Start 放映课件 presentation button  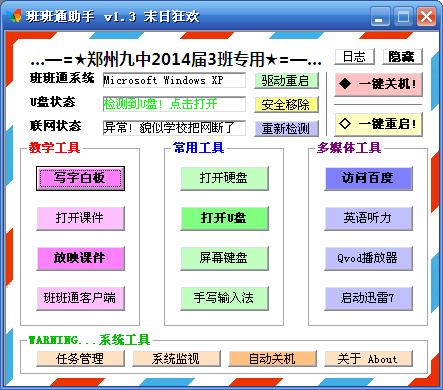click(x=80, y=258)
